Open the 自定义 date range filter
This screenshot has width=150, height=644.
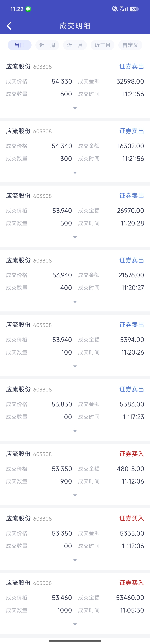(x=130, y=45)
